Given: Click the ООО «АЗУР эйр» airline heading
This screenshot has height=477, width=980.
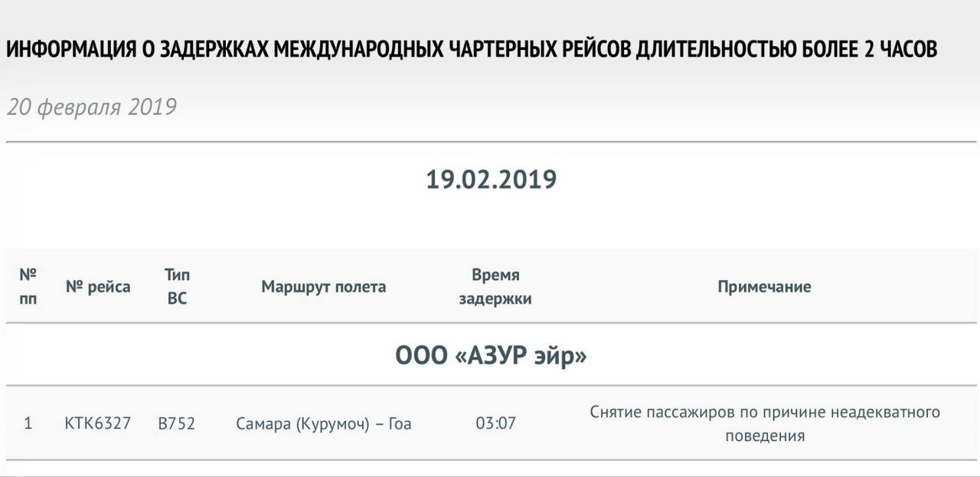Looking at the screenshot, I should 491,356.
